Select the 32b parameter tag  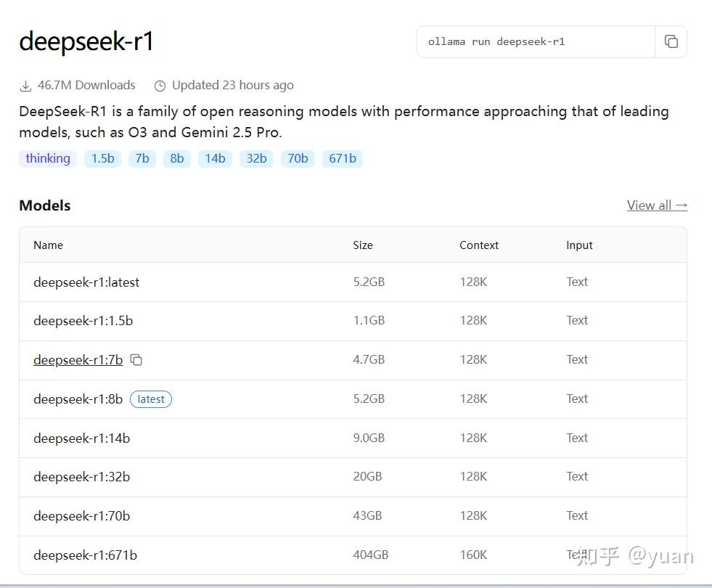click(x=256, y=158)
